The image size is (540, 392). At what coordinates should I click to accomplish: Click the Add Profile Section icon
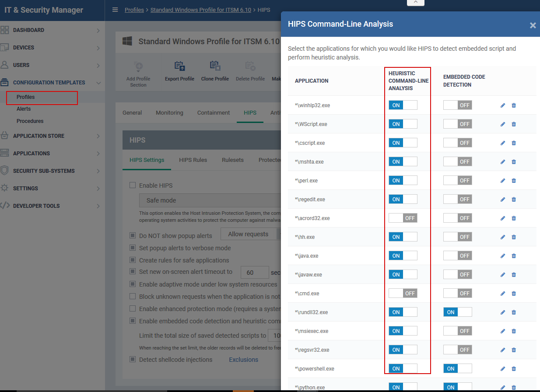tap(138, 66)
